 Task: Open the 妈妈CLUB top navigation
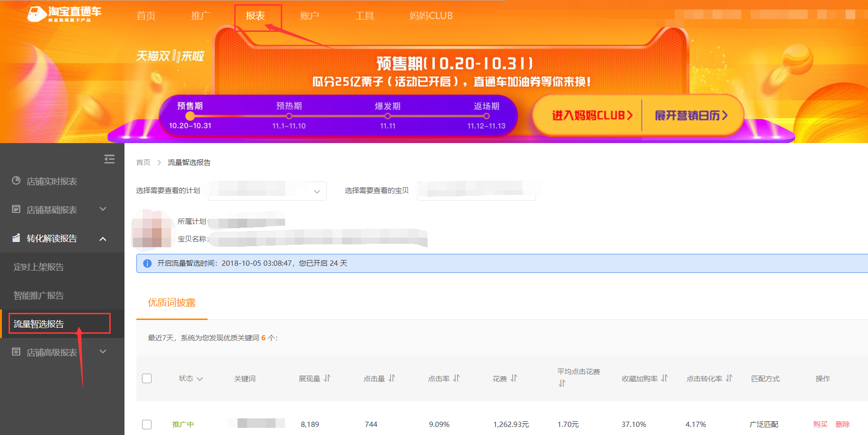(x=431, y=16)
